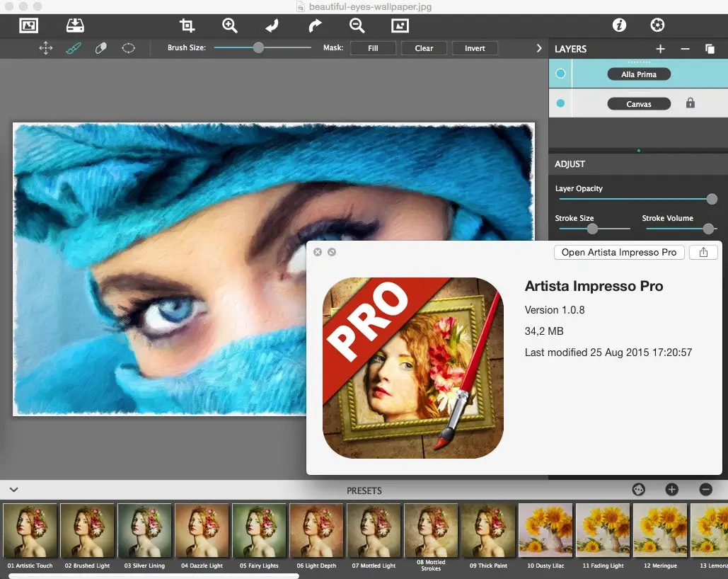Redo the last action

(x=315, y=26)
